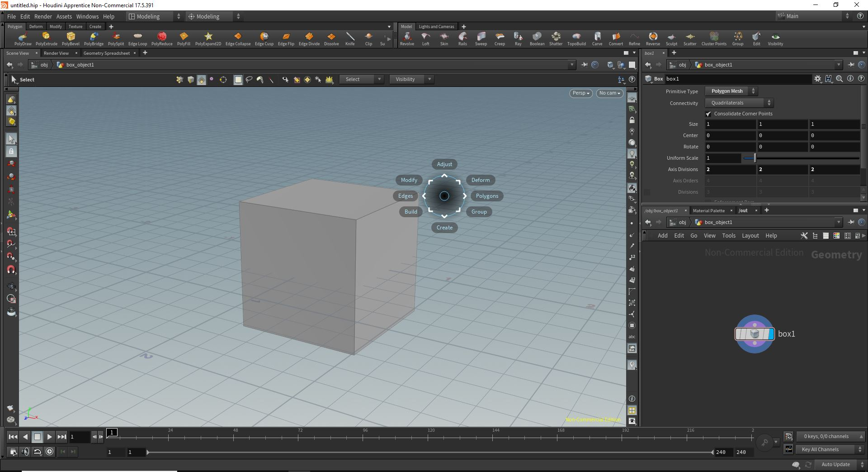This screenshot has height=472, width=868.
Task: Toggle the box1 node display flag
Action: point(771,334)
